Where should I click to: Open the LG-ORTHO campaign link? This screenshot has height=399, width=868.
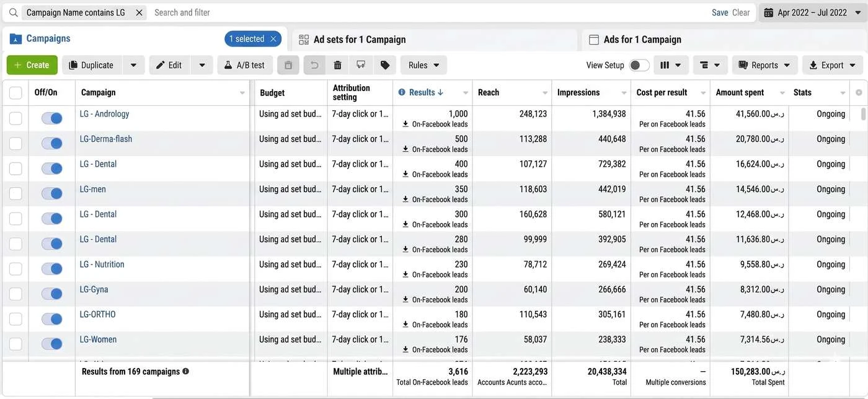click(98, 314)
